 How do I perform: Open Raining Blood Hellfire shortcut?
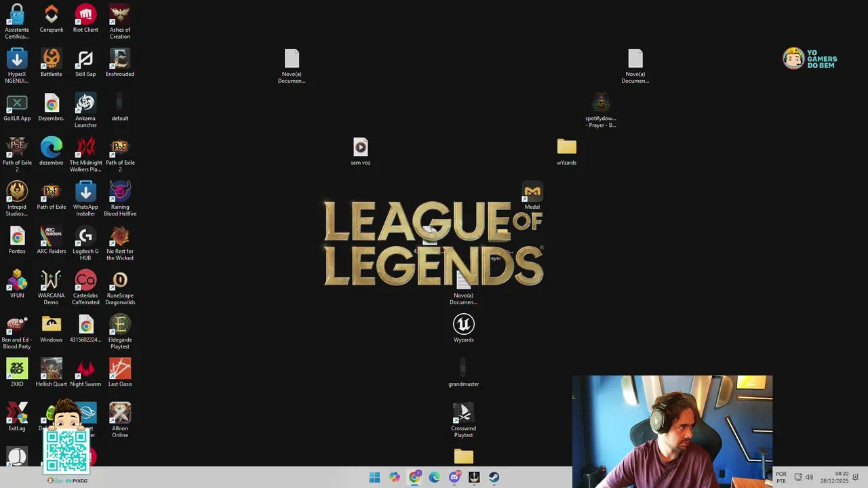click(x=120, y=199)
